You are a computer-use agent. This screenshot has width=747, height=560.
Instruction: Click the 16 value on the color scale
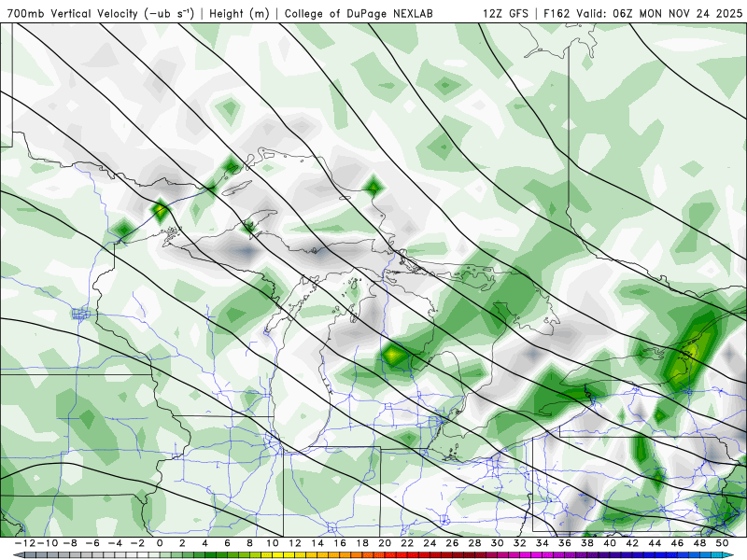click(x=340, y=543)
